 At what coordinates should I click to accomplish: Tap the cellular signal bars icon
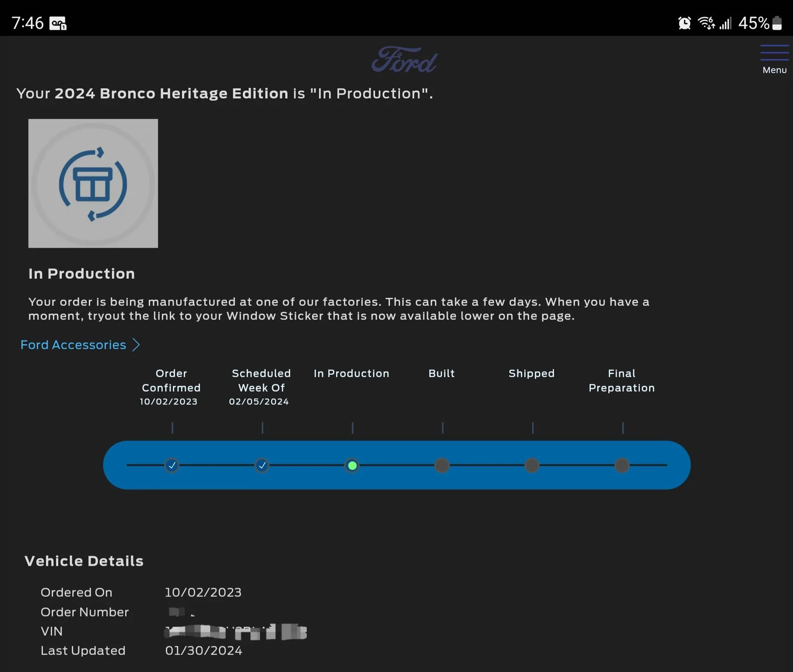pos(726,23)
